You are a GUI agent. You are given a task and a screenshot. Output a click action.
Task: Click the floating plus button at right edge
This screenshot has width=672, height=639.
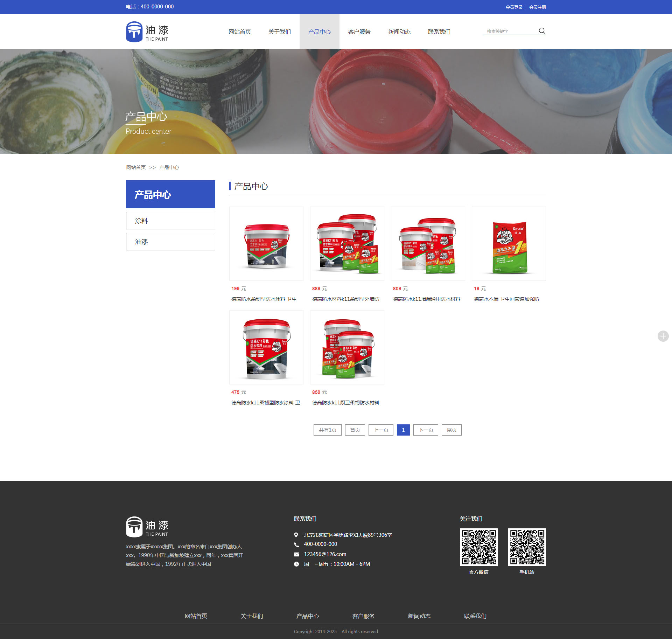[x=663, y=336]
